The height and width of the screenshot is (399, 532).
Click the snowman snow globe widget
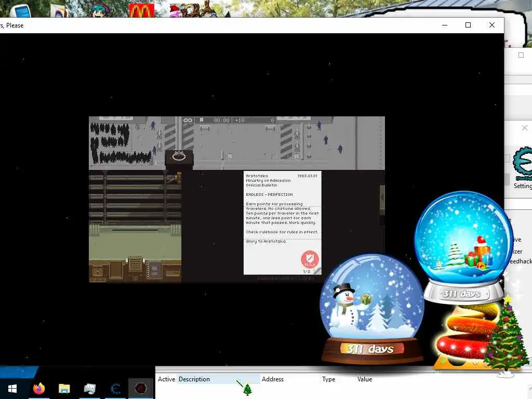click(371, 308)
